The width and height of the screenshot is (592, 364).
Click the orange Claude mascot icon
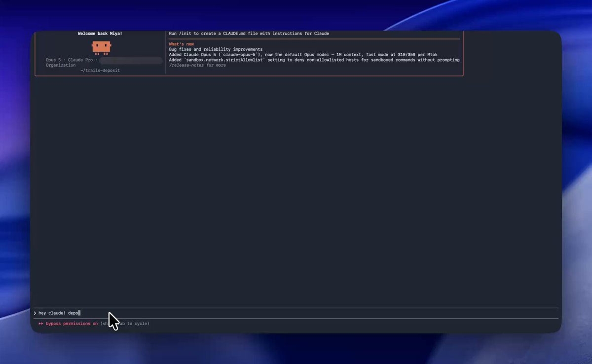tap(101, 47)
